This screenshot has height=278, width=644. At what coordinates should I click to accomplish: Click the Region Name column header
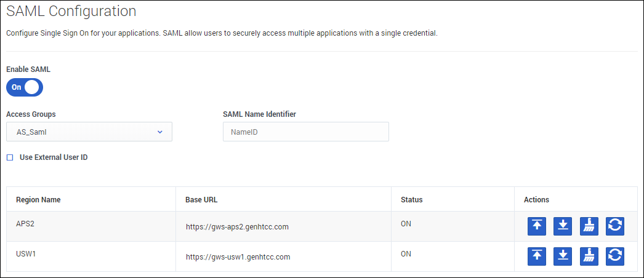pyautogui.click(x=38, y=200)
